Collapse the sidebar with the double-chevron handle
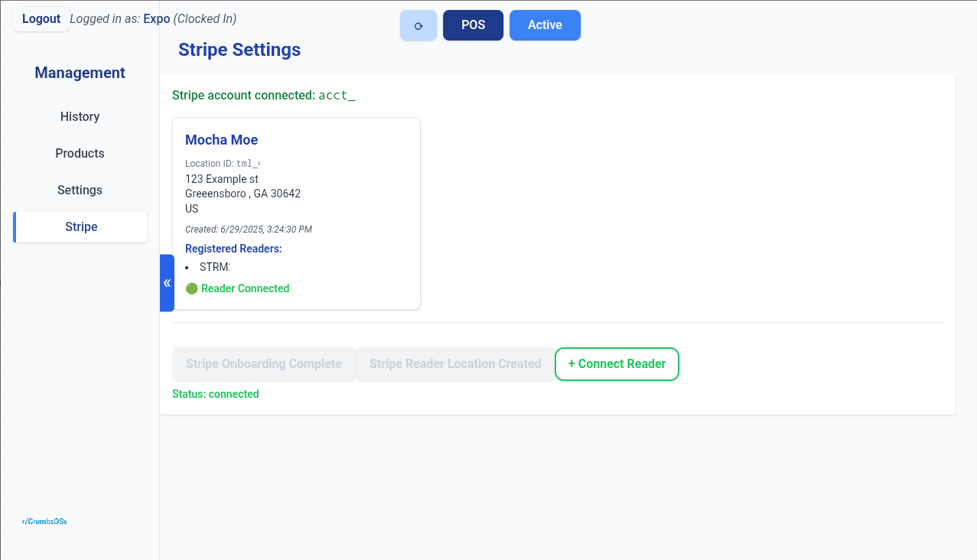Image resolution: width=977 pixels, height=560 pixels. click(167, 283)
